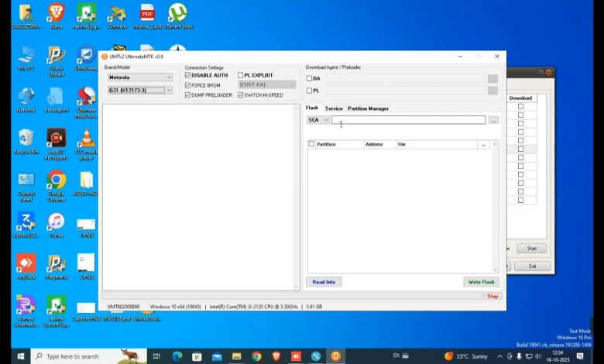Screen dimensions: 604x364
Task: Switch to the Service tab
Action: (334, 108)
